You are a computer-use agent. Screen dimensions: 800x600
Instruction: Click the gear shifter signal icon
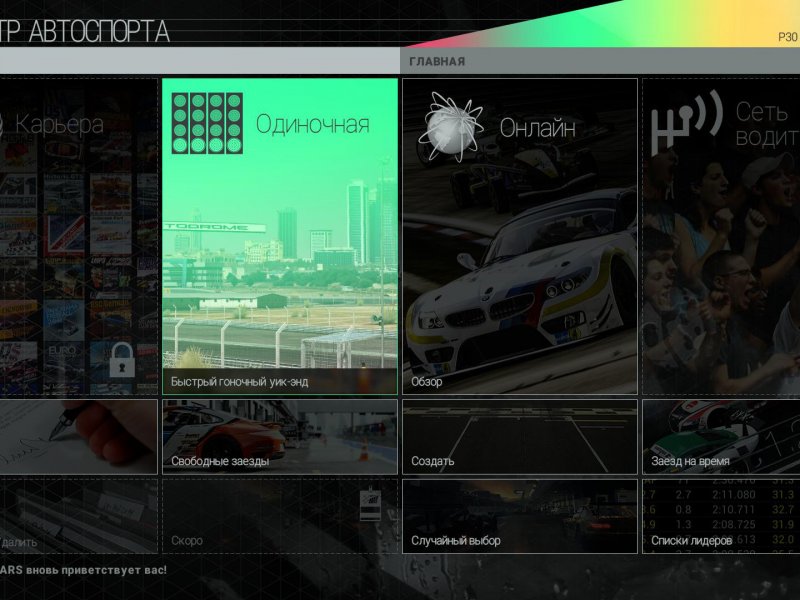pyautogui.click(x=686, y=124)
